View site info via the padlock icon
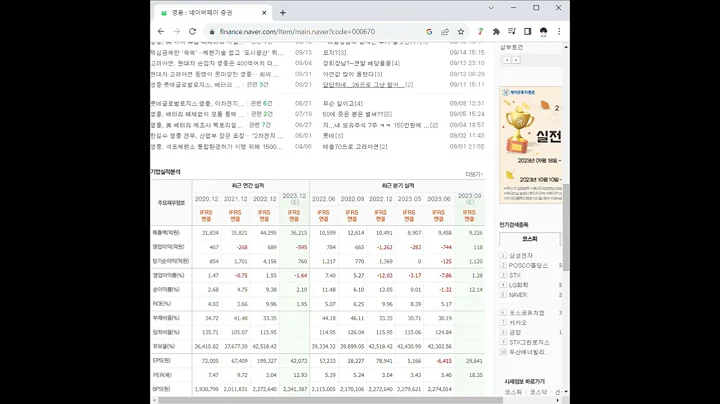Screen dimensions: 720x404 pyautogui.click(x=212, y=32)
